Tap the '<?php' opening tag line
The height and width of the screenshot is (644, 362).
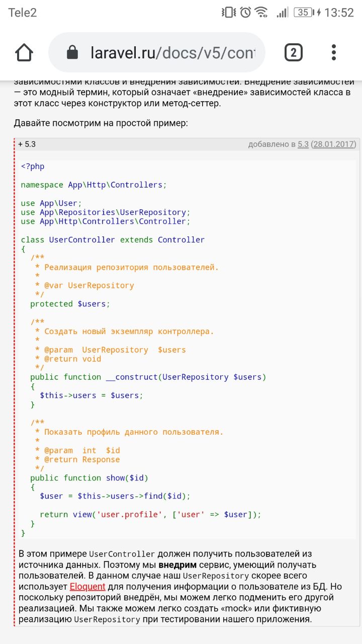pos(33,167)
